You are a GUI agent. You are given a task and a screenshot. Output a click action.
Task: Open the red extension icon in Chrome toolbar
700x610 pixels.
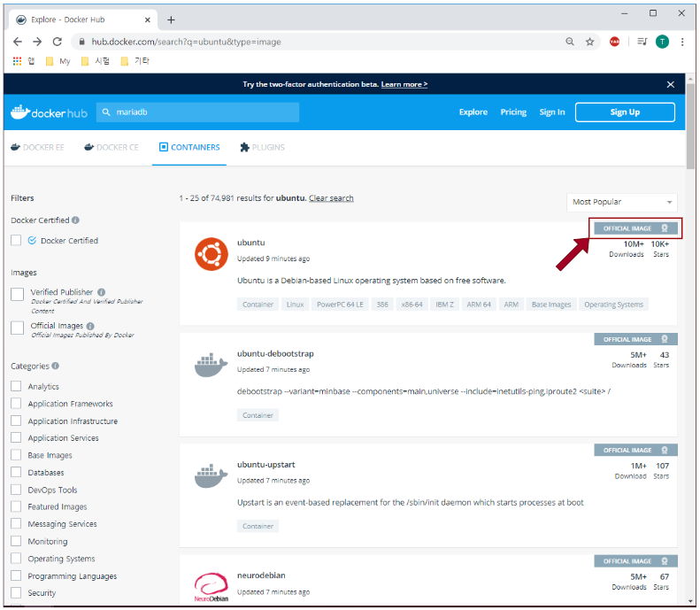pos(614,42)
